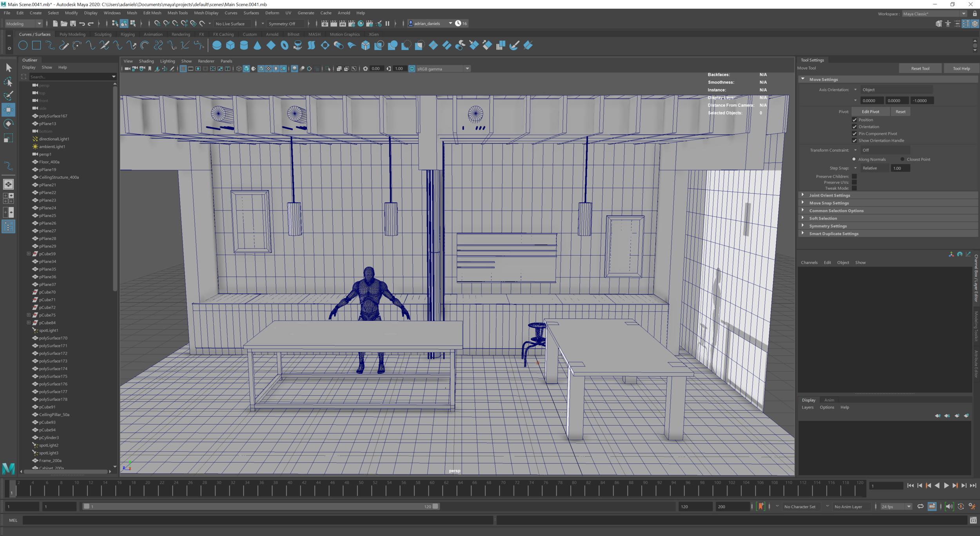The image size is (980, 536).
Task: Select the Rotate tool in toolbox
Action: coord(8,124)
